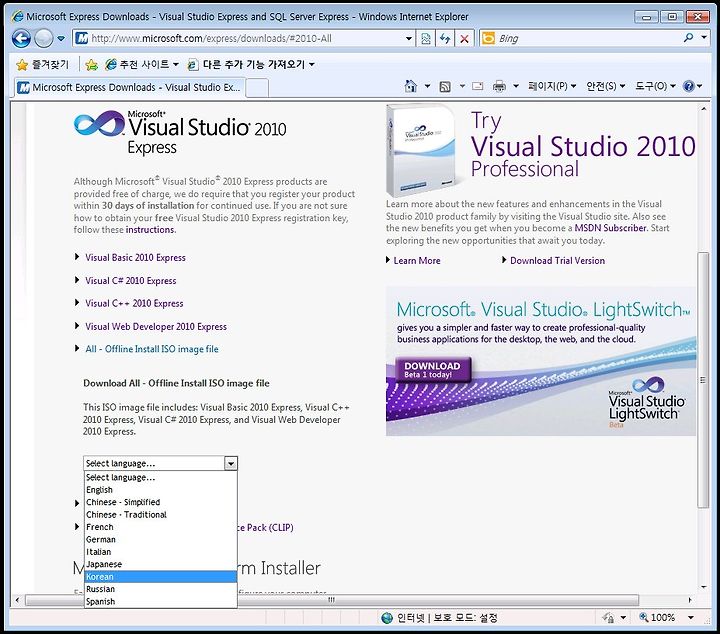The height and width of the screenshot is (634, 720).
Task: Expand the Home button dropdown arrow
Action: coord(427,86)
